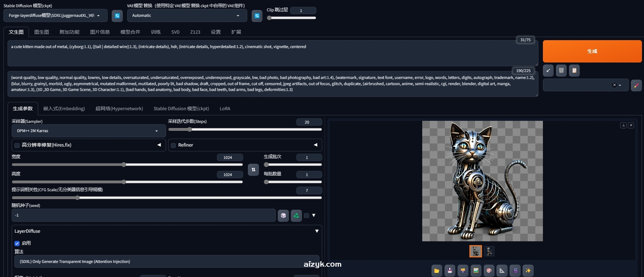The width and height of the screenshot is (644, 277).
Task: Click the palette send to inpaint icon
Action: point(489,270)
